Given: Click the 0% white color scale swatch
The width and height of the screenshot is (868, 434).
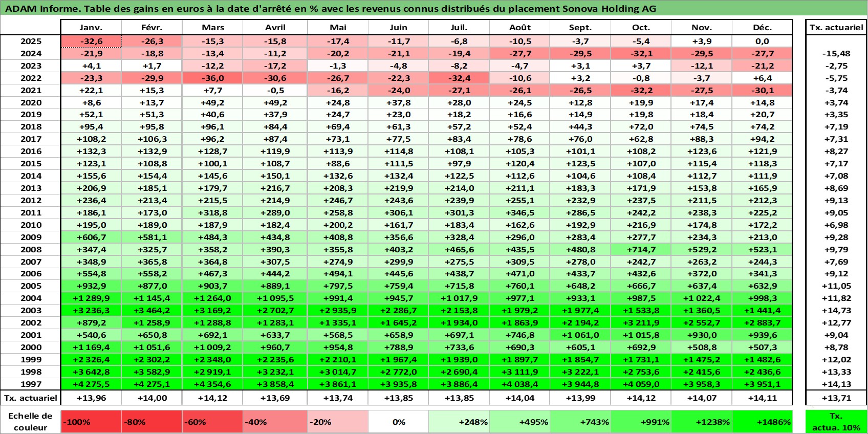Looking at the screenshot, I should tap(399, 422).
